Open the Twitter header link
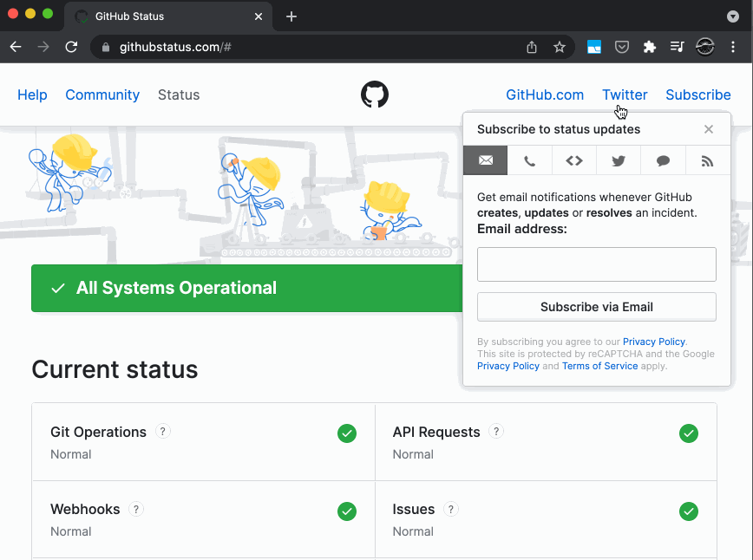Image resolution: width=753 pixels, height=560 pixels. pyautogui.click(x=625, y=95)
